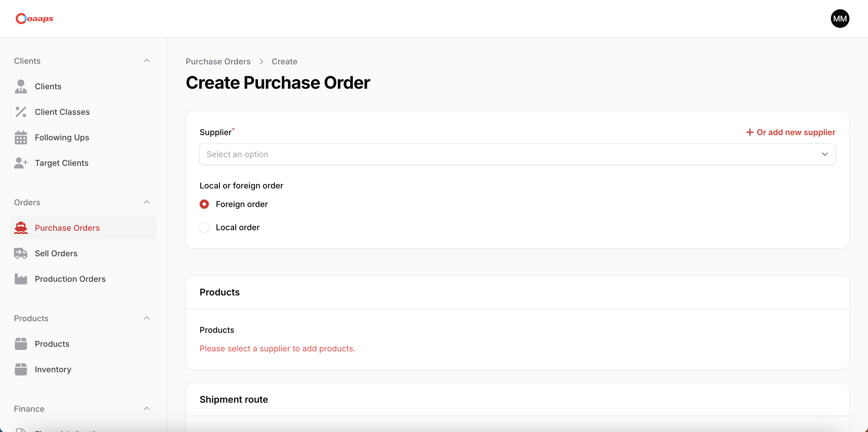The width and height of the screenshot is (868, 432).
Task: Select the Foreign order radio button
Action: coord(204,204)
